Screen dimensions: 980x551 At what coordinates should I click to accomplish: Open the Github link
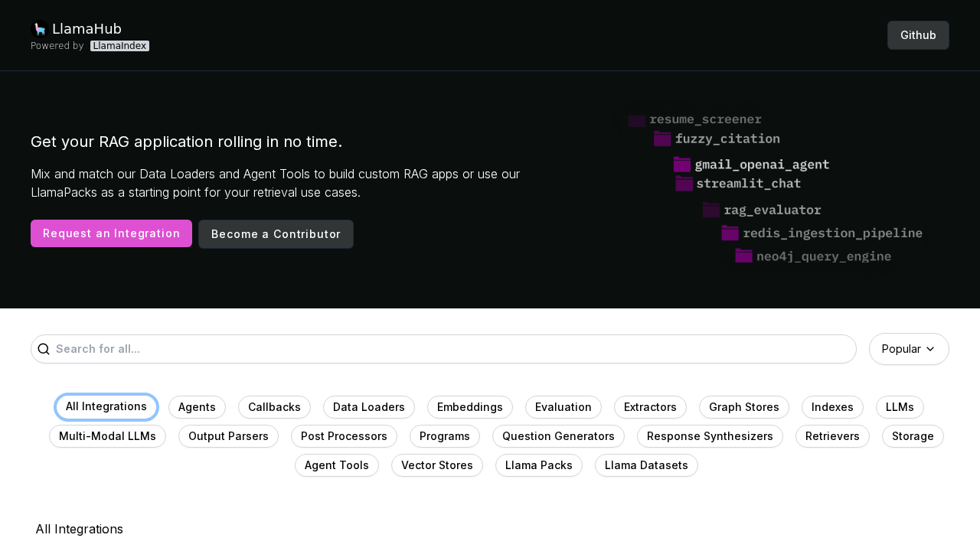pyautogui.click(x=918, y=34)
